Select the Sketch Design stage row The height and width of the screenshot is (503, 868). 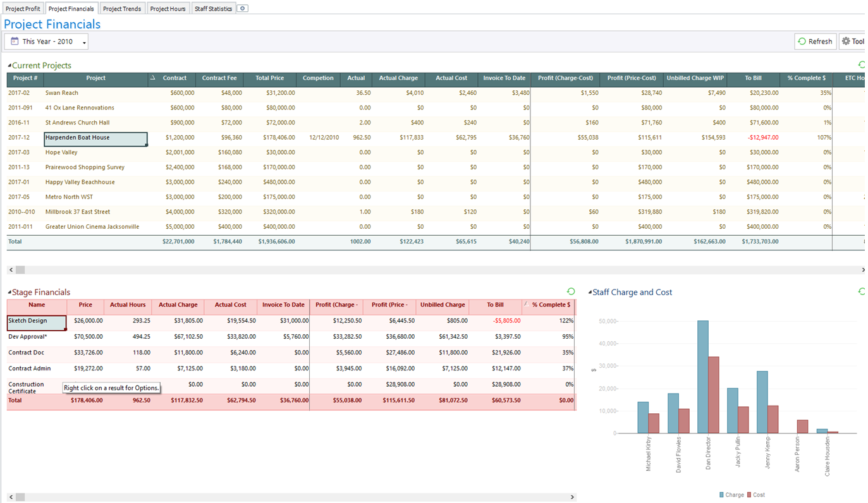click(x=36, y=320)
